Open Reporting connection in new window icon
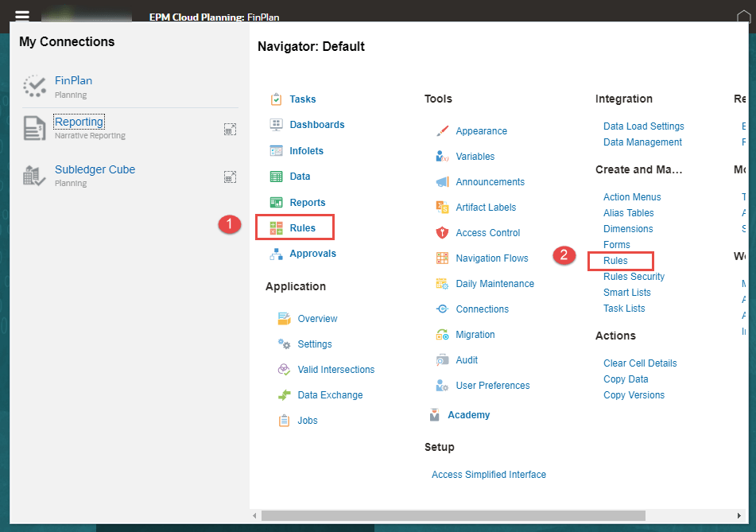 (x=230, y=129)
